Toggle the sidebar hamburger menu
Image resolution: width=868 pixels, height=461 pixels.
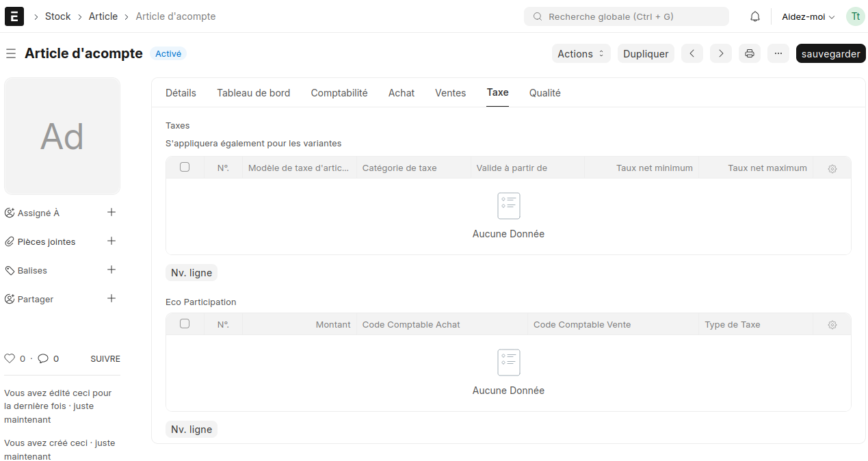click(11, 53)
